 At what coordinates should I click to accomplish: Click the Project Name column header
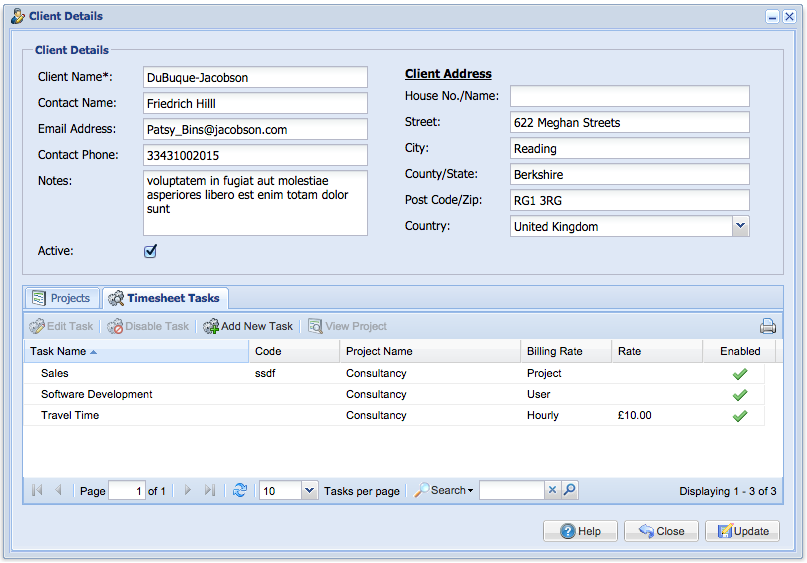click(430, 351)
